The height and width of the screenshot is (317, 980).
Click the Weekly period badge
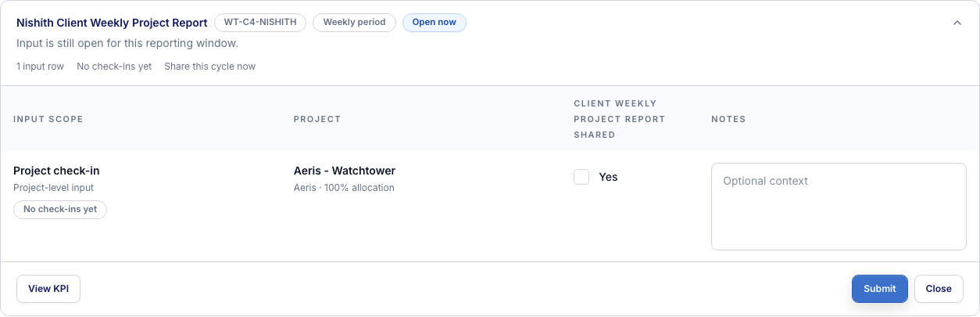(354, 22)
